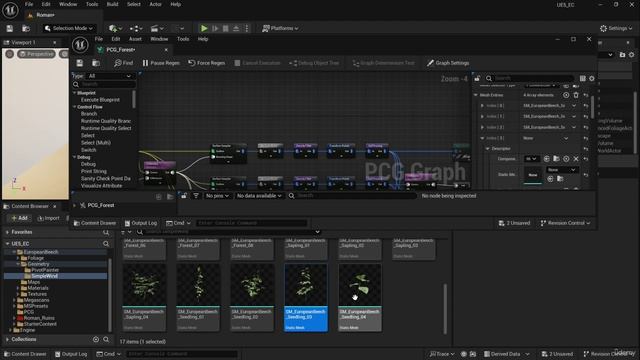This screenshot has height=360, width=640.
Task: Select Execute Blueprint in the palette
Action: (100, 100)
